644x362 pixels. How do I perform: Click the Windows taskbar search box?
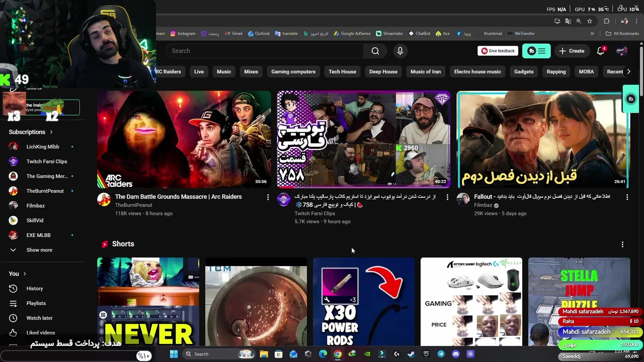pyautogui.click(x=219, y=354)
